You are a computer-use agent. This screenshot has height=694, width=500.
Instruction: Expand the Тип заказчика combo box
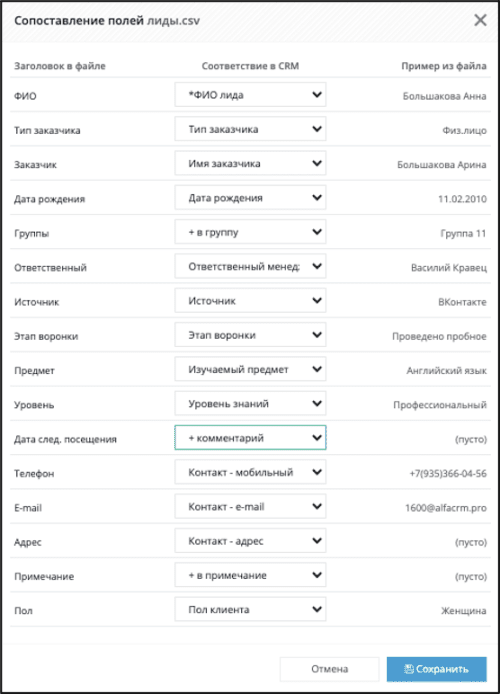[250, 129]
